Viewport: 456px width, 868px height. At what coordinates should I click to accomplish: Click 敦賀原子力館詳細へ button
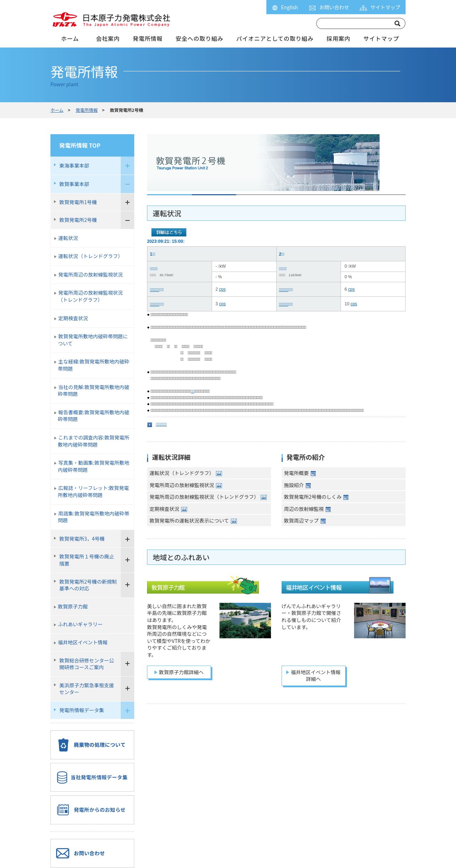coord(179,672)
